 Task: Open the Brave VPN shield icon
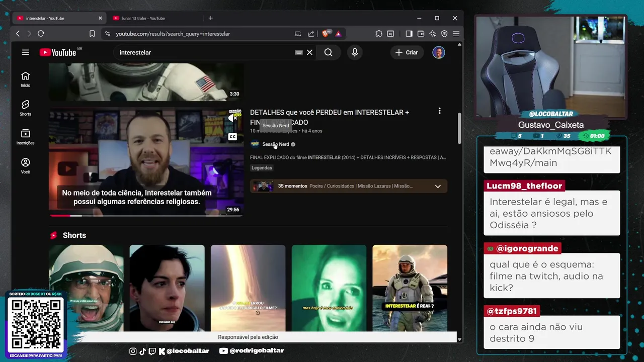[444, 34]
